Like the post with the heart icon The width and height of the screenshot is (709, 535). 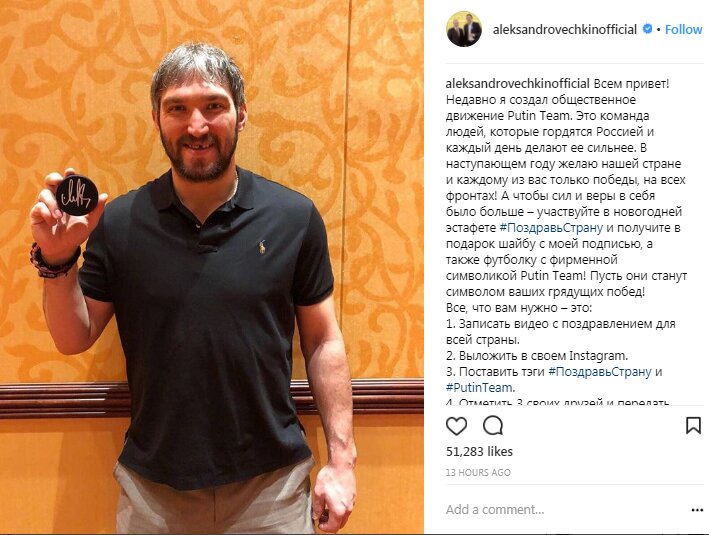coord(456,426)
